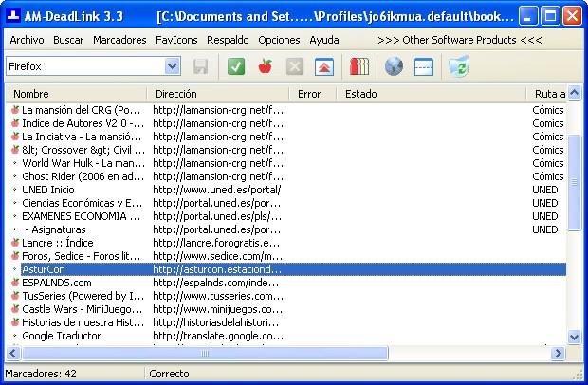Open the Opciones menu

pyautogui.click(x=279, y=40)
